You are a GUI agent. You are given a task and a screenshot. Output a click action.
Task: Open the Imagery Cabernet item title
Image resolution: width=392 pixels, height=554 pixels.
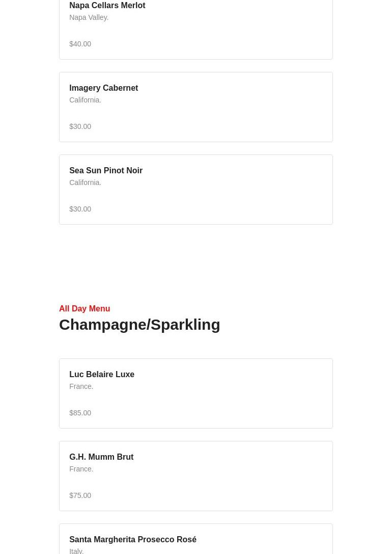tap(103, 88)
